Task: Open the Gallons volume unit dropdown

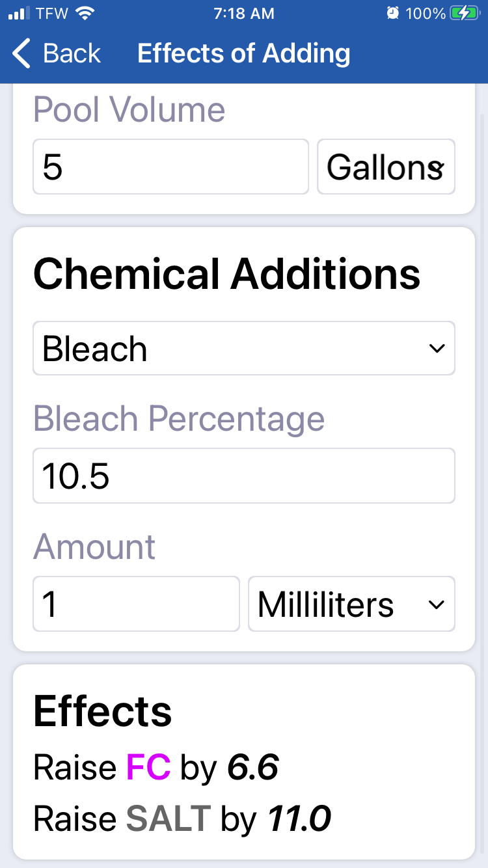Action: point(386,167)
